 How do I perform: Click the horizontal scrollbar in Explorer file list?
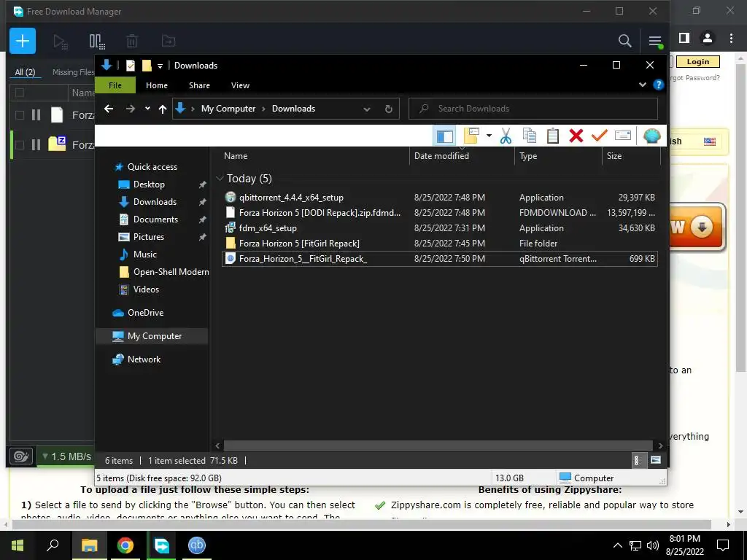click(x=438, y=446)
